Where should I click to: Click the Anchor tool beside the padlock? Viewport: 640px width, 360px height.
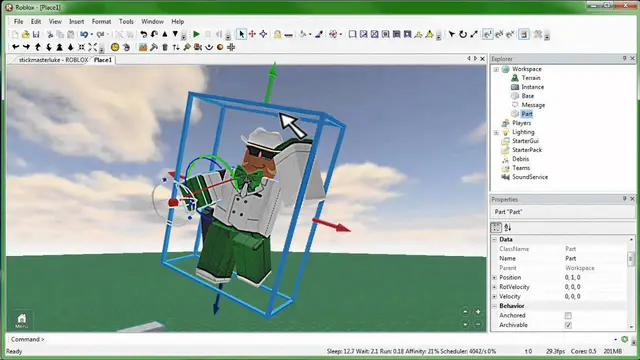pos(289,35)
